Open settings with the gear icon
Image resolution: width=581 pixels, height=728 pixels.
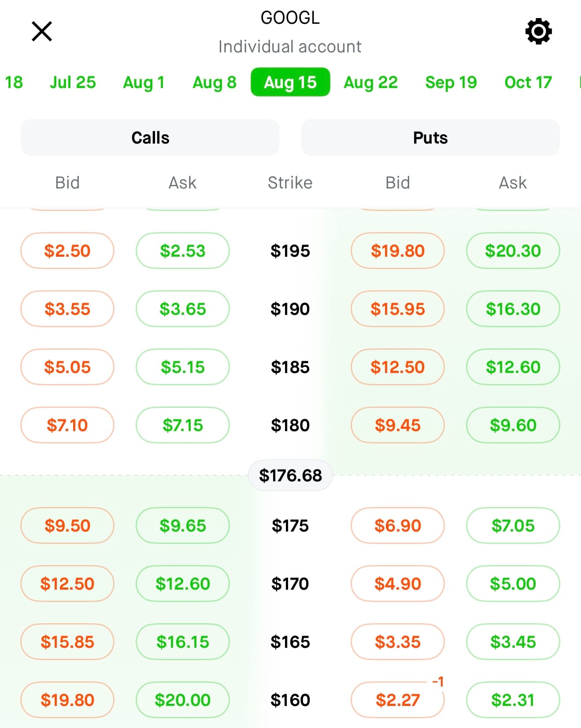538,31
